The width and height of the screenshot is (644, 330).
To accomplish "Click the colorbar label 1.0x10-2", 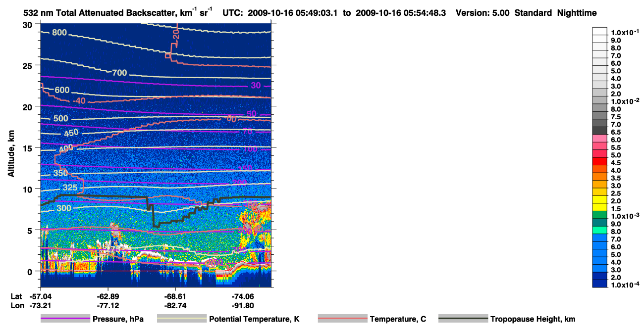I will [x=626, y=101].
